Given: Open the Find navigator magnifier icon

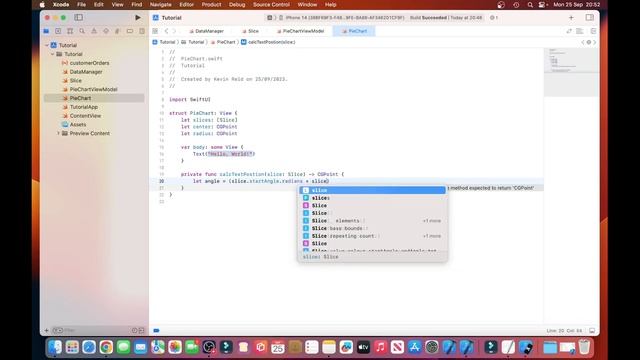Looking at the screenshot, I should pyautogui.click(x=82, y=31).
